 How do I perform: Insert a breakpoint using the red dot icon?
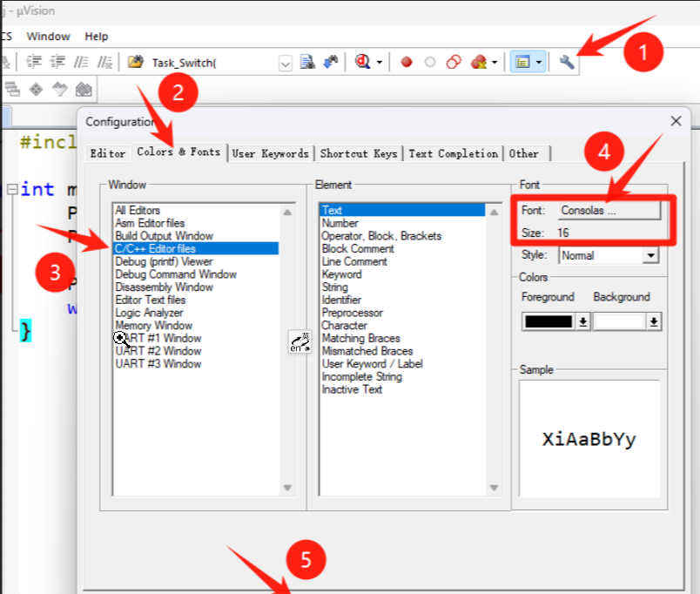click(406, 62)
